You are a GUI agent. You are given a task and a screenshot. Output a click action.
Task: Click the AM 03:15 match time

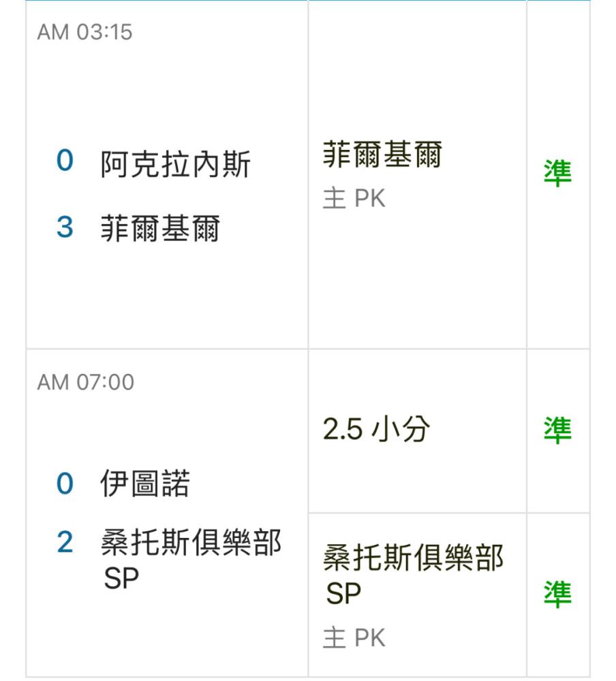click(x=84, y=32)
